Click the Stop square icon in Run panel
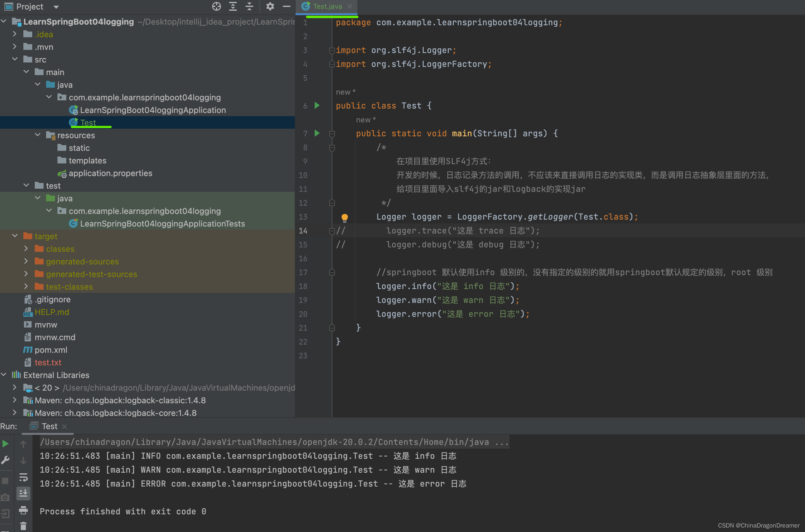 point(5,481)
